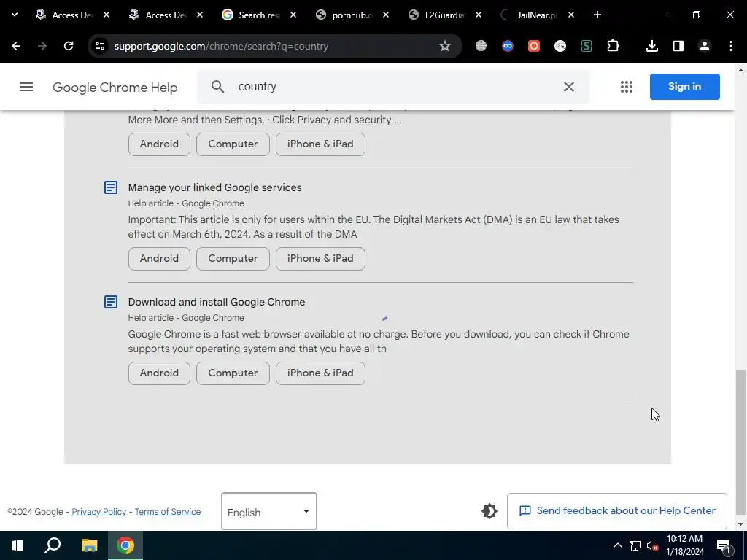This screenshot has height=560, width=747.
Task: Toggle dark mode brightness icon
Action: 489,511
